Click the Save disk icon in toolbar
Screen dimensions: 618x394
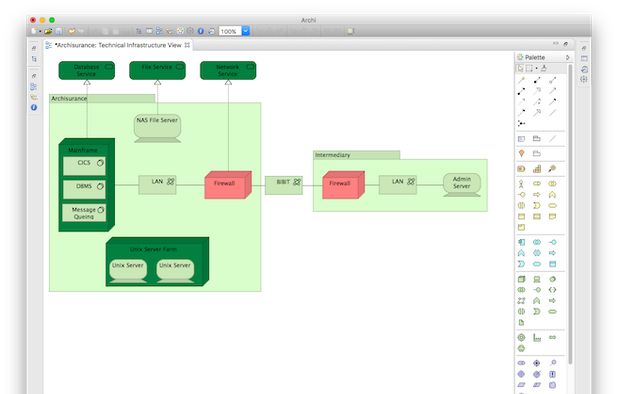coord(58,31)
